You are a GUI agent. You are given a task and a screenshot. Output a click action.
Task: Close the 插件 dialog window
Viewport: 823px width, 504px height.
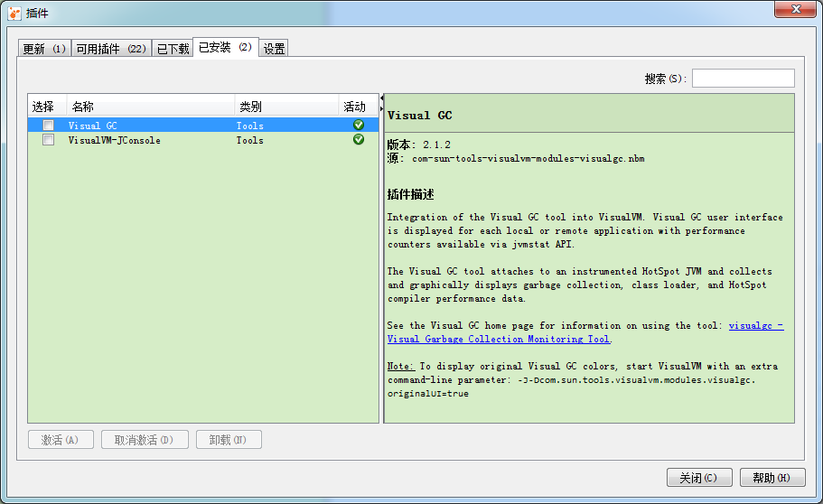coord(796,9)
